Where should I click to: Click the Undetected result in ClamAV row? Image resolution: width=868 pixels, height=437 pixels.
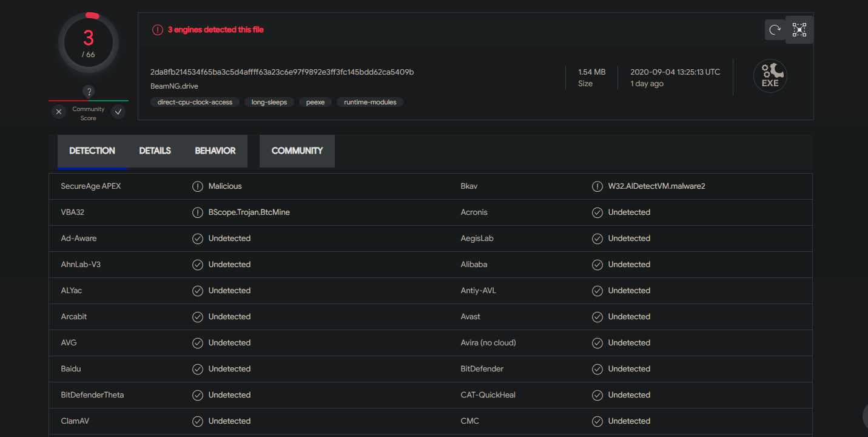229,421
